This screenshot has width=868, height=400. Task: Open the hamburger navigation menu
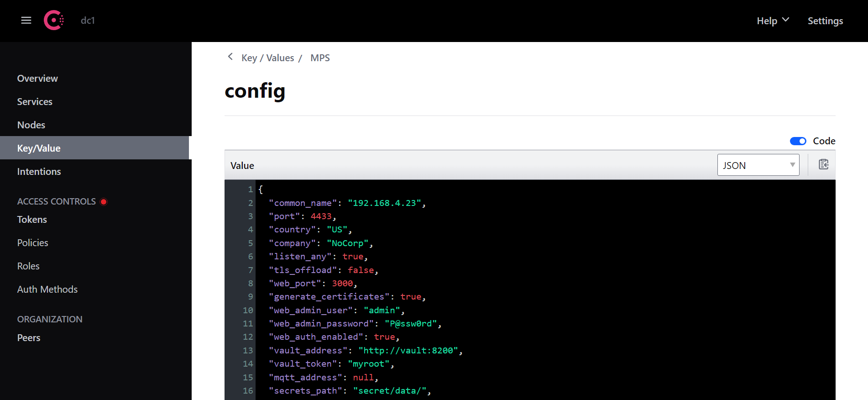click(26, 21)
